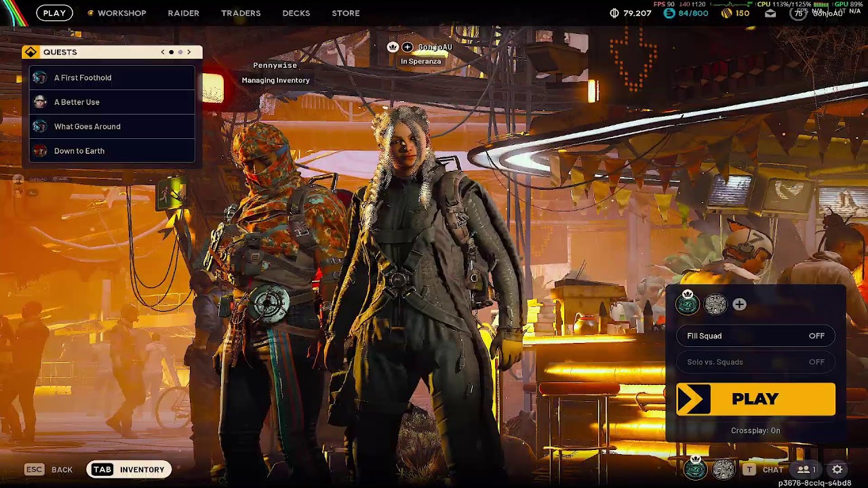Toggle the Fill Squad option

coord(755,335)
